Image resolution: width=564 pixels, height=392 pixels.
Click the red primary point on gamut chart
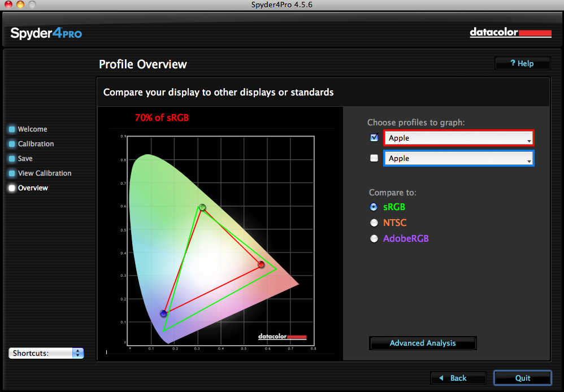tap(261, 265)
